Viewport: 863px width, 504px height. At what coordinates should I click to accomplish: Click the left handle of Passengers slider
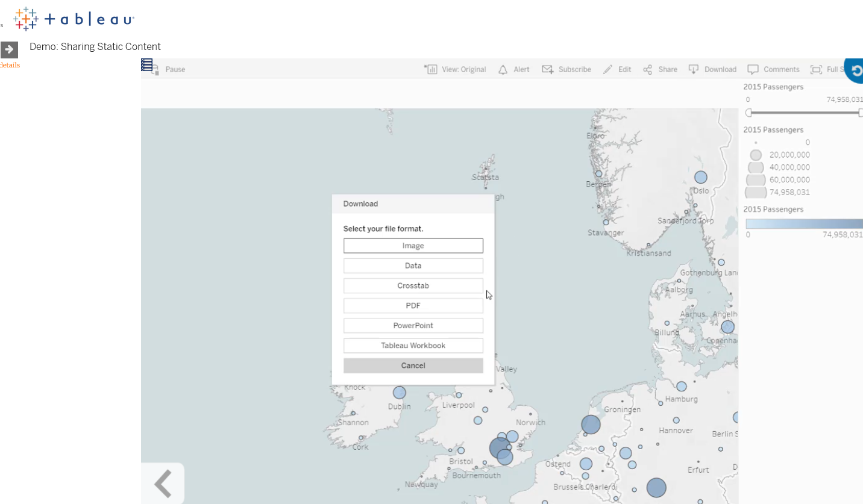(748, 113)
